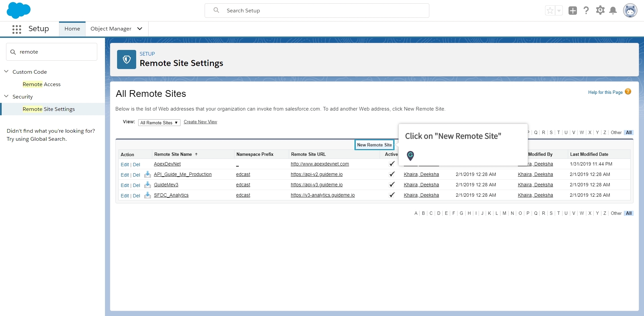Click the Create New View link
Viewport: 644px width, 316px height.
[200, 122]
